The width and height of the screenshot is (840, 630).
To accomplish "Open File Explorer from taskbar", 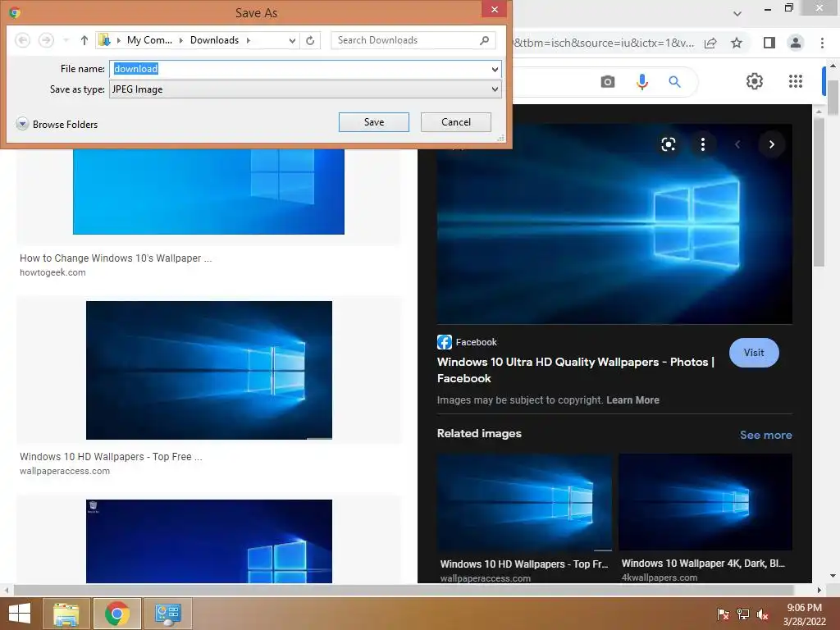I will click(x=66, y=614).
